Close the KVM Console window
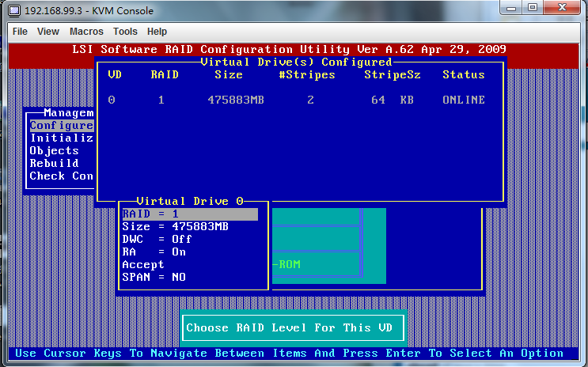Viewport: 588px width, 367px height. 562,8
